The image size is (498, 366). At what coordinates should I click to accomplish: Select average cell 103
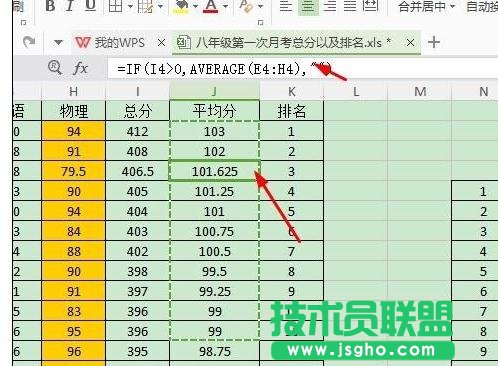click(x=214, y=131)
